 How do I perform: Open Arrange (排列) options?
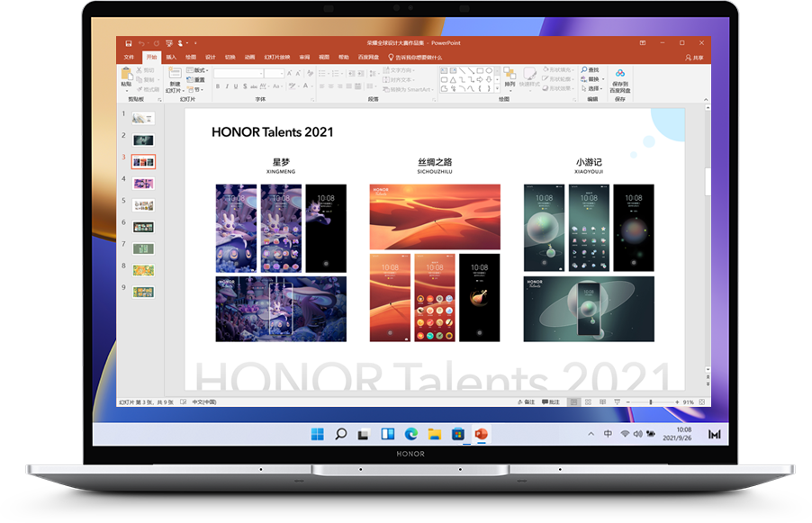(x=510, y=77)
